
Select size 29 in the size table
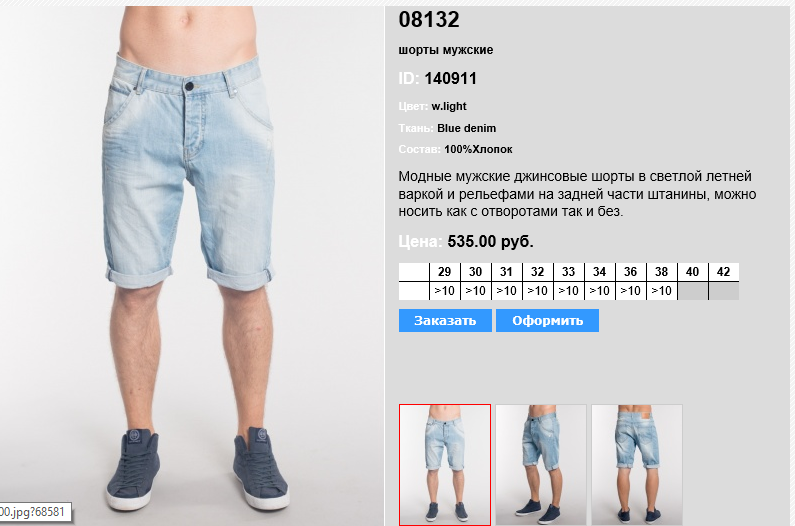tap(445, 272)
